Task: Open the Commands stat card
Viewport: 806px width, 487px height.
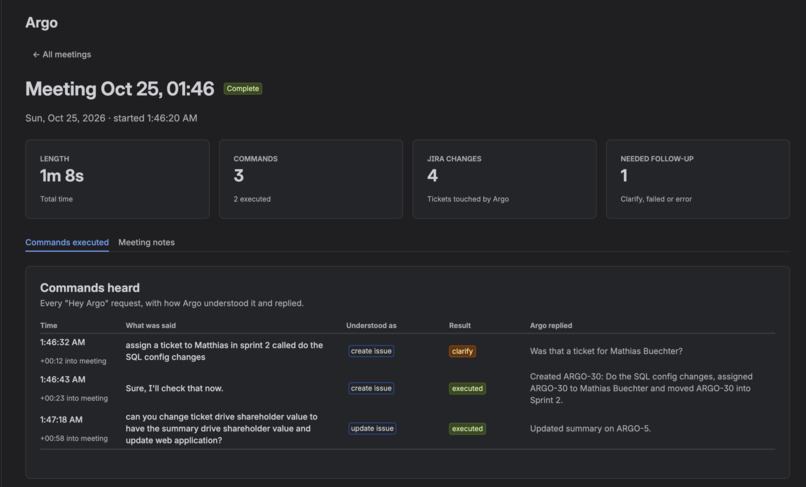Action: click(311, 179)
